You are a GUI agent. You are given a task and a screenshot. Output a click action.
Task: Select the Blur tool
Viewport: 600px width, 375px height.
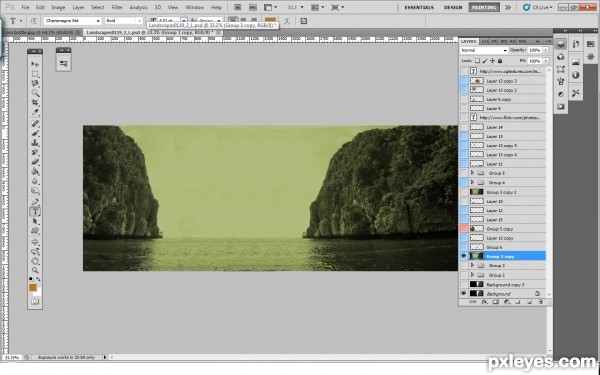pos(35,181)
